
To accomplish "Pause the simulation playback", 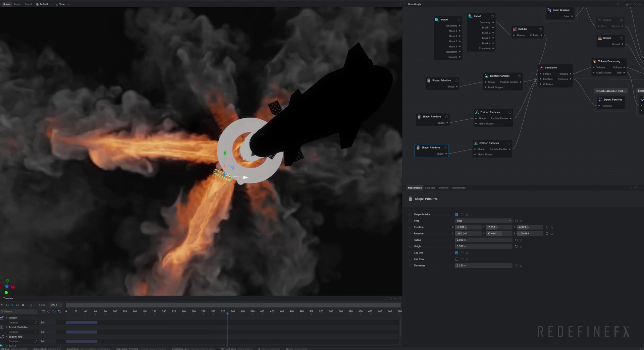I will pos(12,305).
